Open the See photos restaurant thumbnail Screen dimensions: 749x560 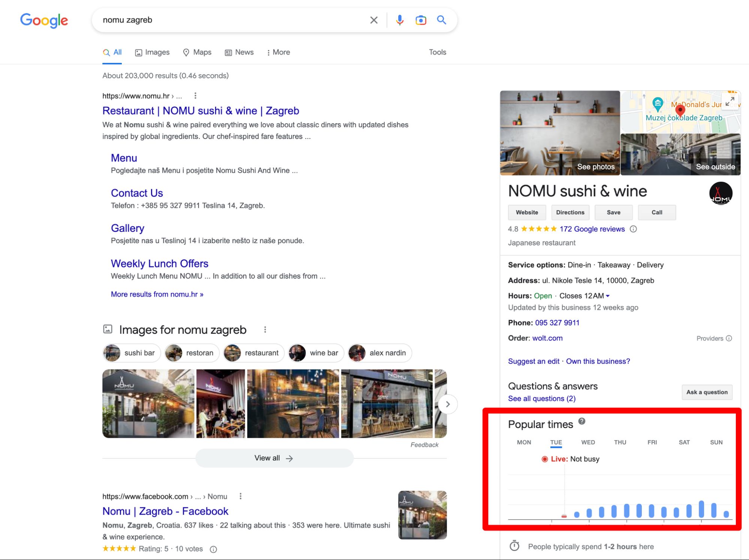[x=560, y=133]
